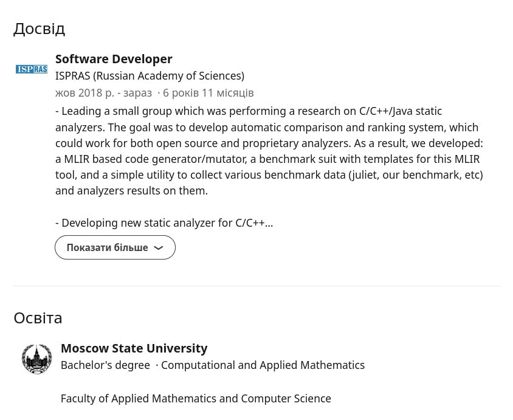Image resolution: width=513 pixels, height=420 pixels.
Task: Click the divider between Досвід and Освіта
Action: [256, 286]
